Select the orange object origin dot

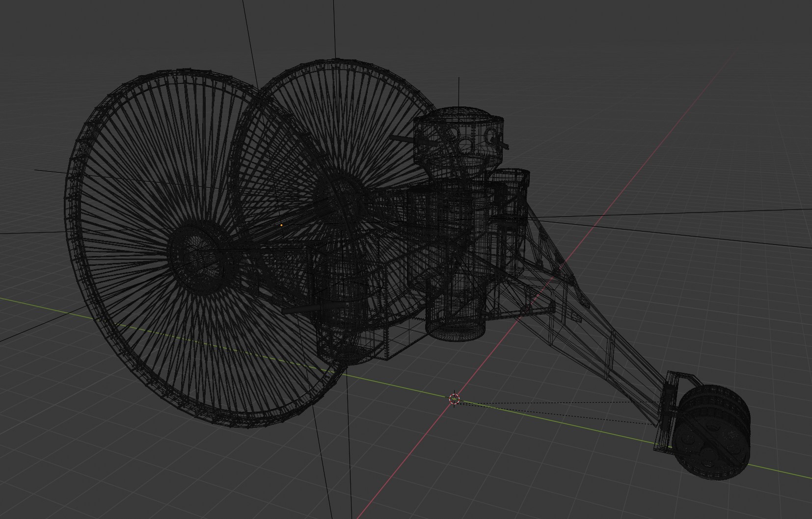click(x=281, y=226)
